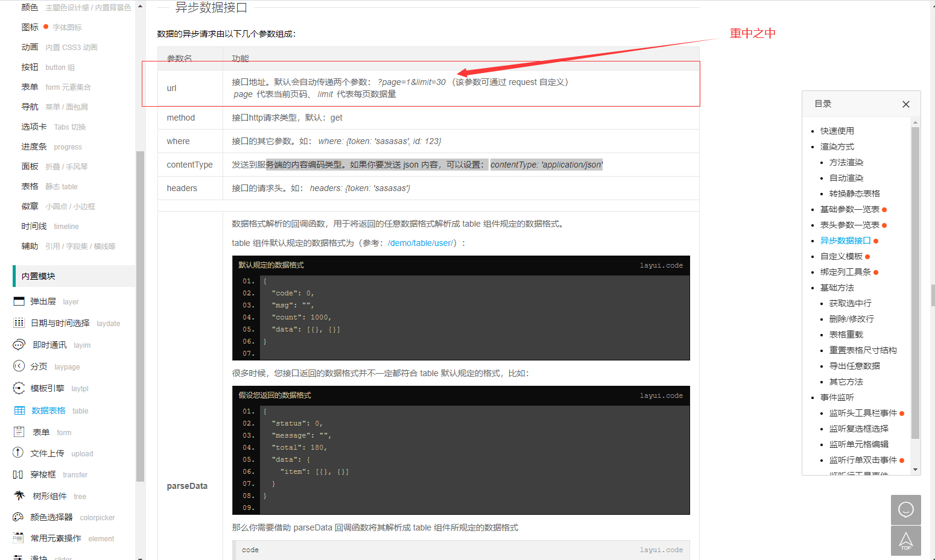Click the 日期与时间选择 laydate calendar icon
Viewport: 935px width, 560px height.
(19, 323)
